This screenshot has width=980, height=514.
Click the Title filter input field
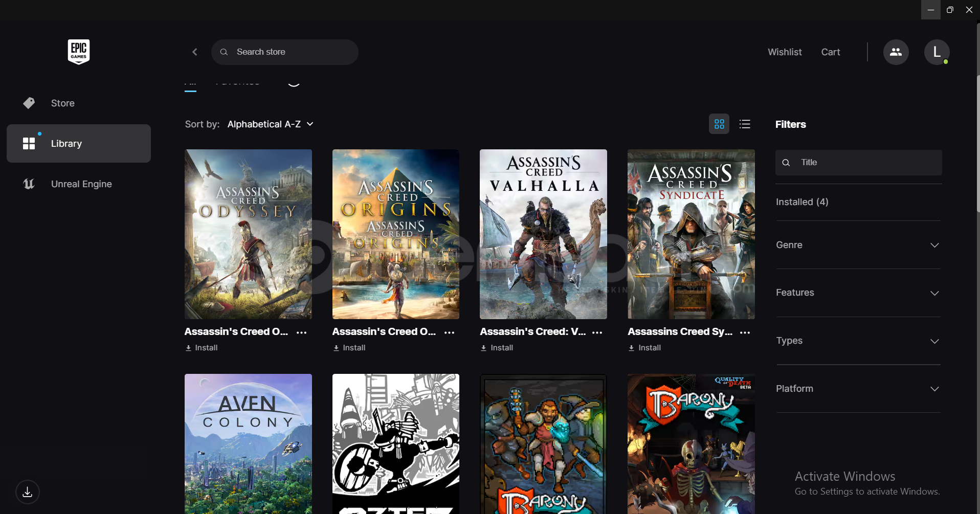[859, 163]
